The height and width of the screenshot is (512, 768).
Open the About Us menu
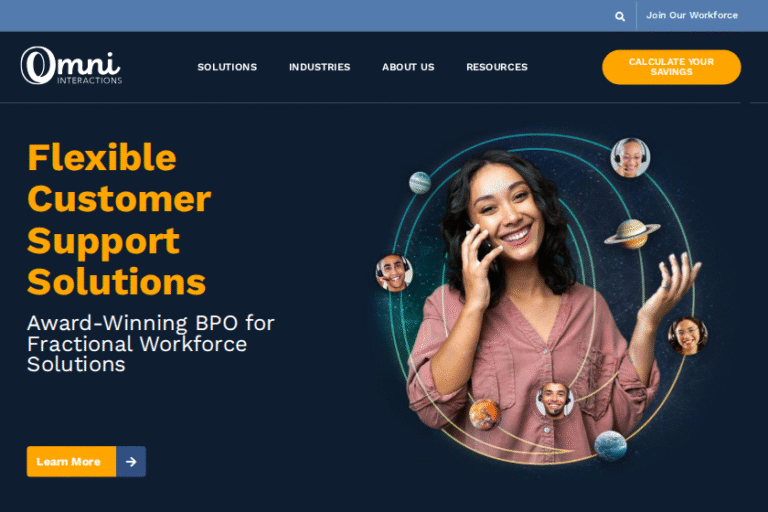pos(408,67)
